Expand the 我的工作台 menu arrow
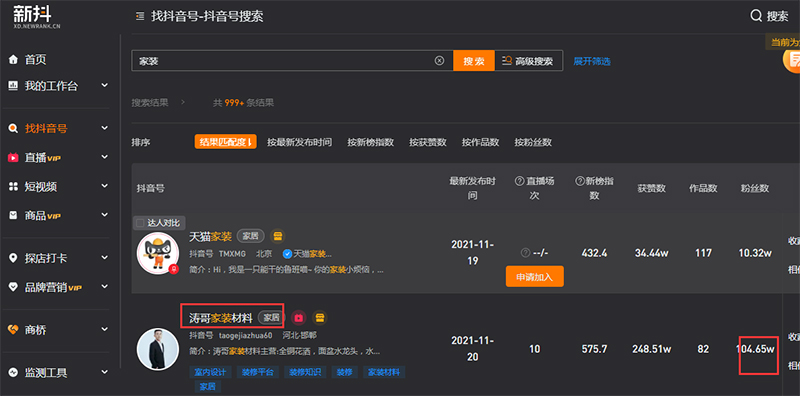The height and width of the screenshot is (396, 800). (105, 85)
